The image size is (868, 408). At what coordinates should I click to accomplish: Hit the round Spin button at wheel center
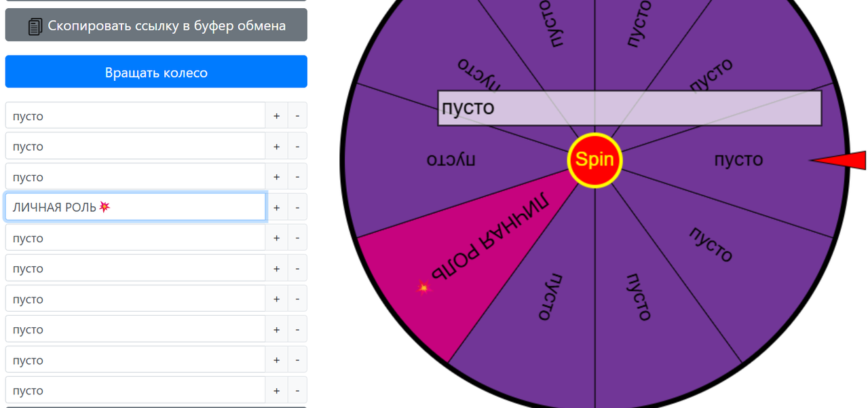tap(595, 160)
